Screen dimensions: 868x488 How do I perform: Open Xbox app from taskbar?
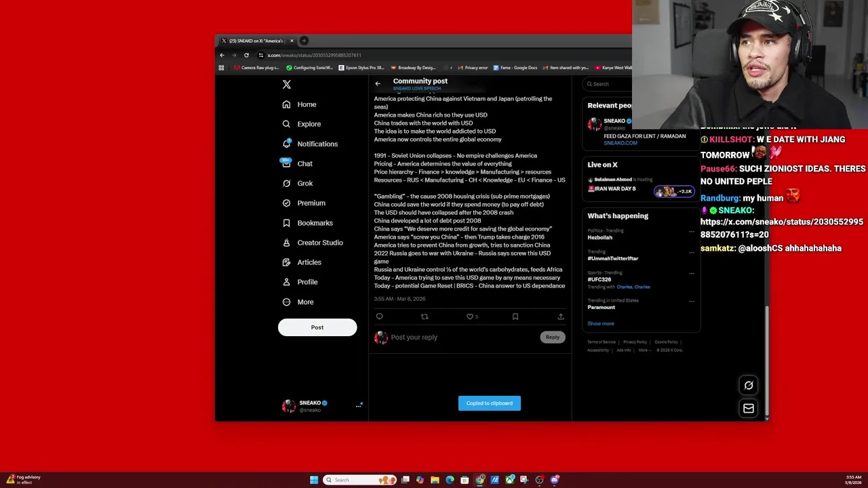click(509, 480)
